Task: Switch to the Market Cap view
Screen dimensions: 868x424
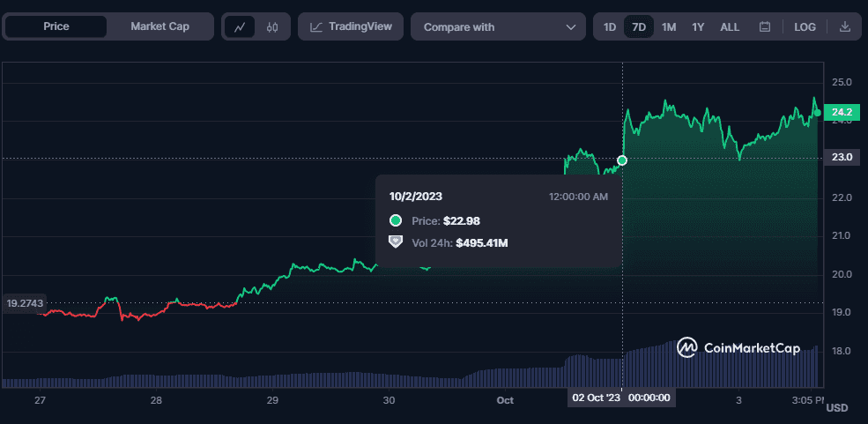Action: coord(160,26)
